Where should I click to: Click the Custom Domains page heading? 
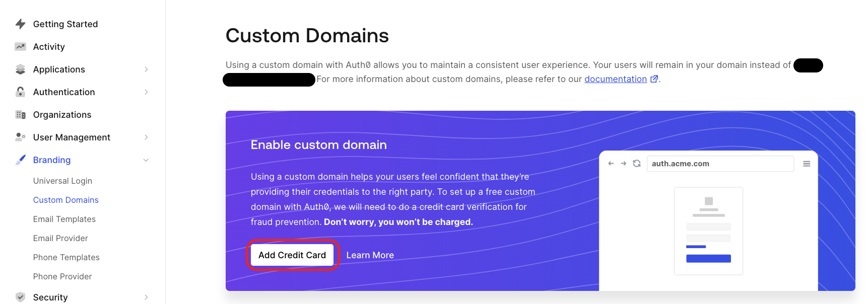click(307, 36)
